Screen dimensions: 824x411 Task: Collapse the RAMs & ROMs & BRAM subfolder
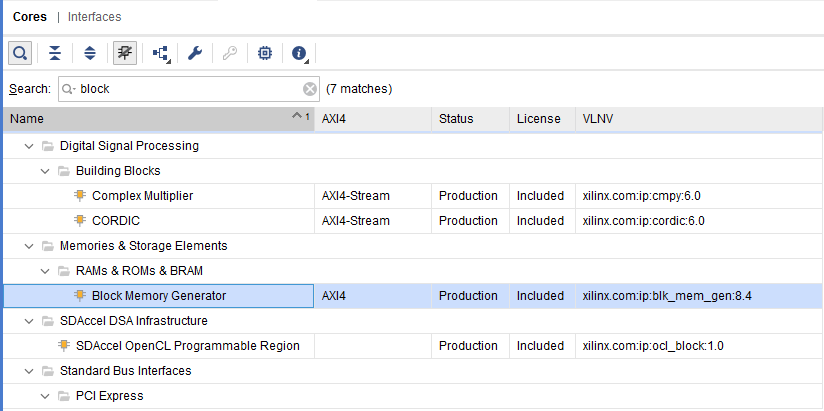45,271
